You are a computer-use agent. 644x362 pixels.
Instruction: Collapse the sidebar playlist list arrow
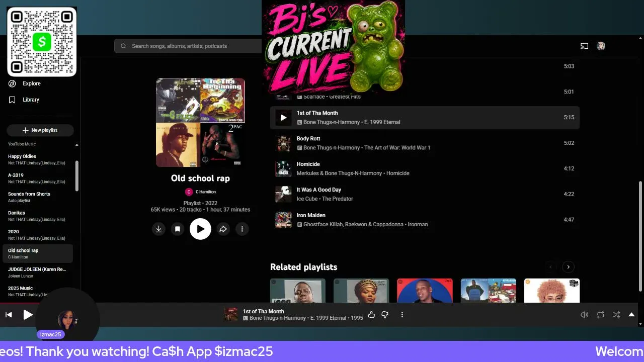click(77, 145)
